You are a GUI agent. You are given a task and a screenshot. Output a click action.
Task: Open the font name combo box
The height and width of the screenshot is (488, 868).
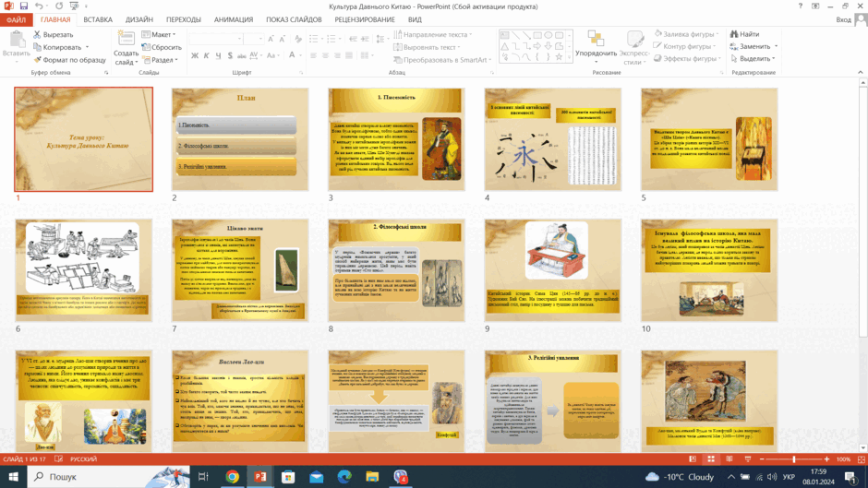(x=216, y=39)
